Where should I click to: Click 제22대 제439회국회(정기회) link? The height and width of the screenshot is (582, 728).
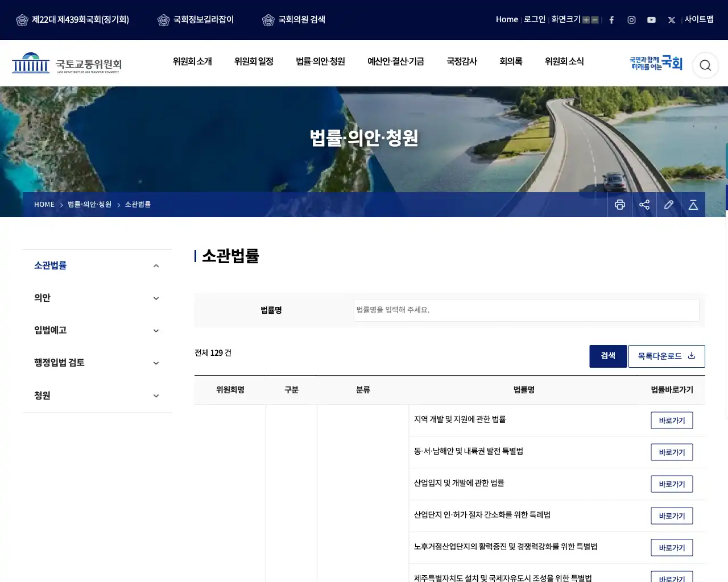pos(80,20)
